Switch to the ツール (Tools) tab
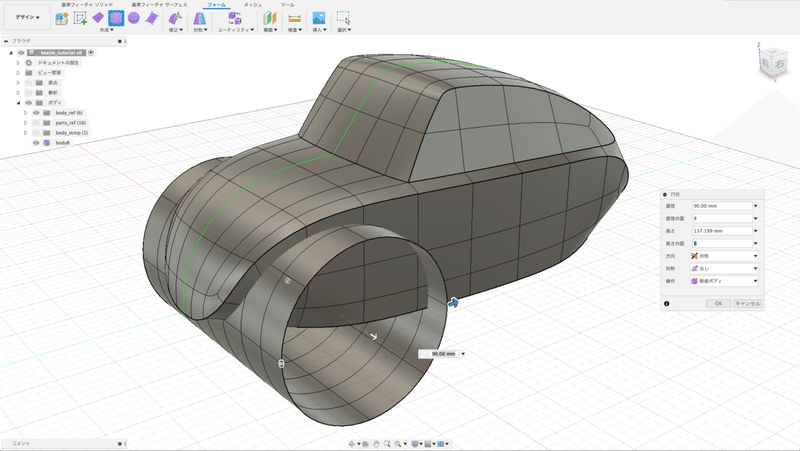This screenshot has height=451, width=800. [x=287, y=5]
